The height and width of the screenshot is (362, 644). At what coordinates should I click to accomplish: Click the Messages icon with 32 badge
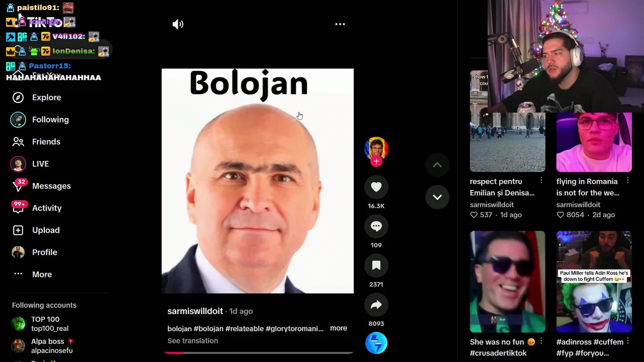[18, 186]
